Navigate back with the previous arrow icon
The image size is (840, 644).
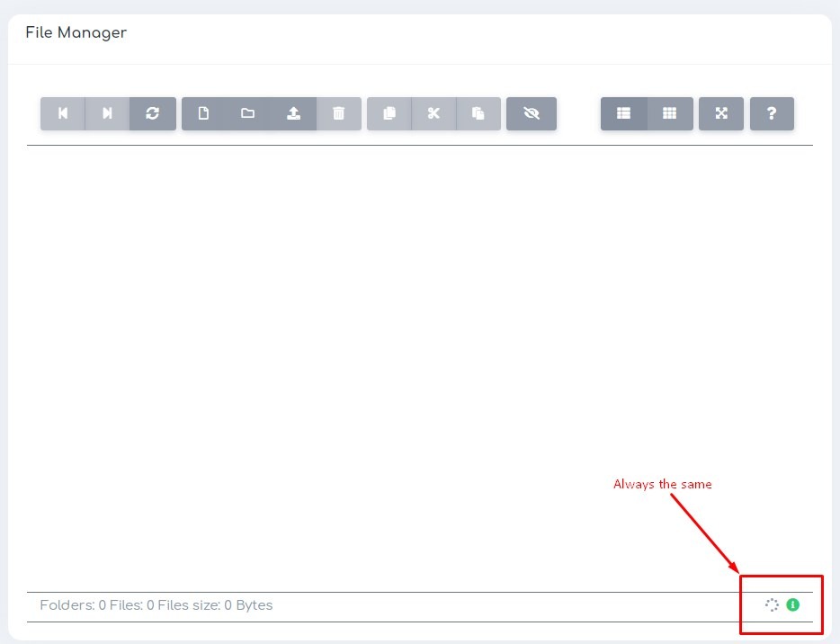[63, 113]
